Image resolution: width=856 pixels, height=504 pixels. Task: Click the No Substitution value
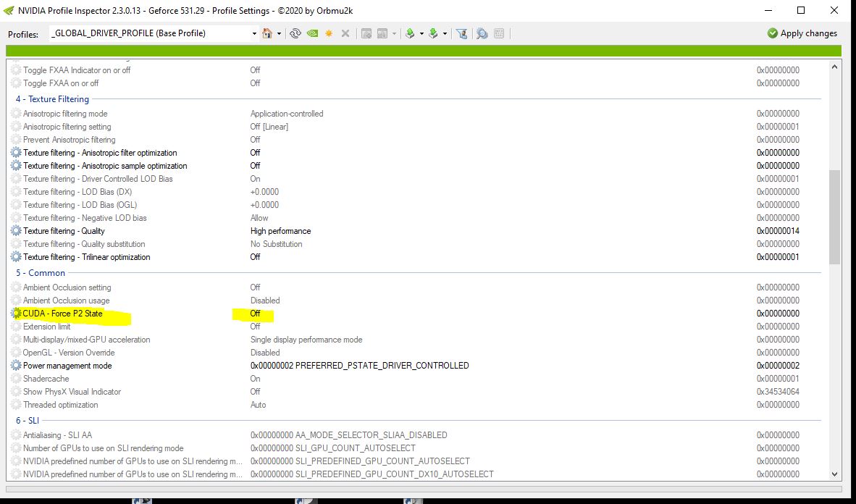(x=276, y=244)
